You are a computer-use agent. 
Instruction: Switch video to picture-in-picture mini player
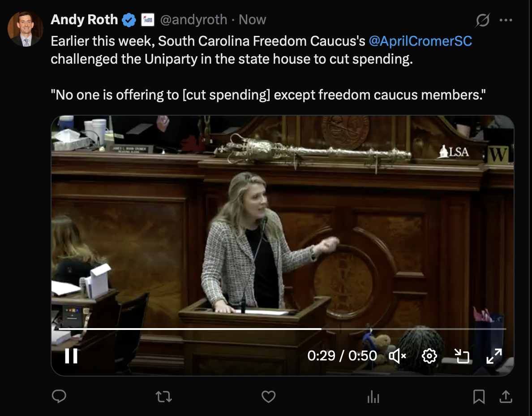click(x=462, y=356)
